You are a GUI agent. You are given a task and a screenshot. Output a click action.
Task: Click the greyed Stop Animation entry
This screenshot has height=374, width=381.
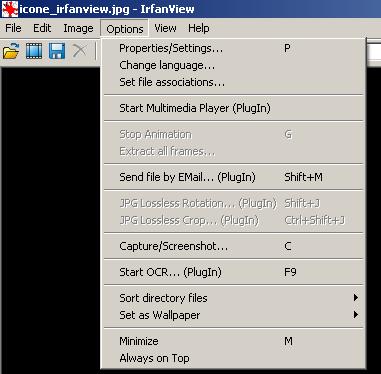[233, 134]
